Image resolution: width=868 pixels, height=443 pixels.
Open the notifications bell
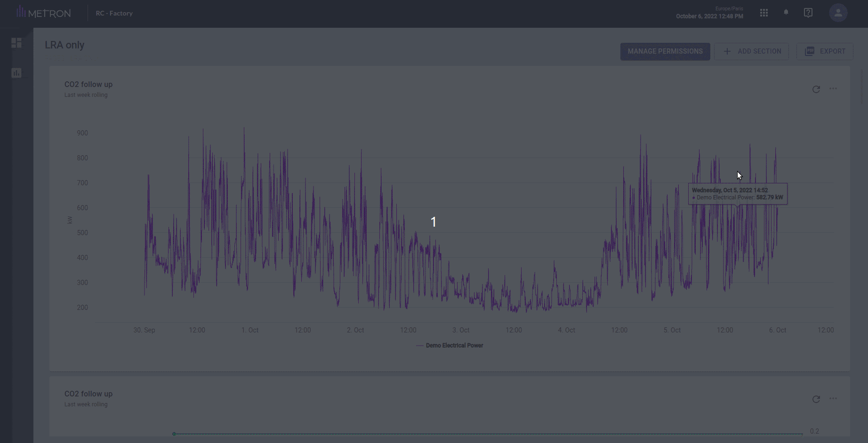point(786,13)
